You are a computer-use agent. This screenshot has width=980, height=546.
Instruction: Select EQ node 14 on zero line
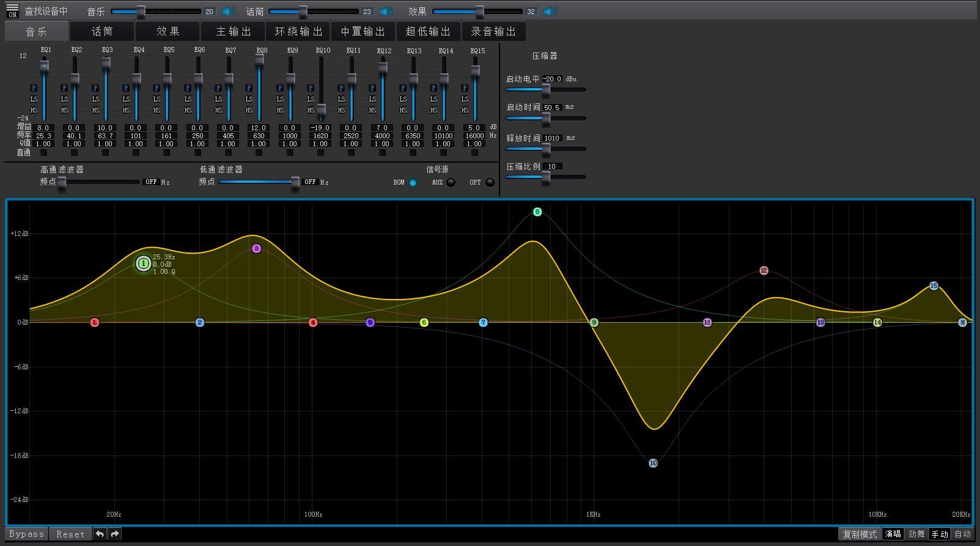(x=877, y=322)
